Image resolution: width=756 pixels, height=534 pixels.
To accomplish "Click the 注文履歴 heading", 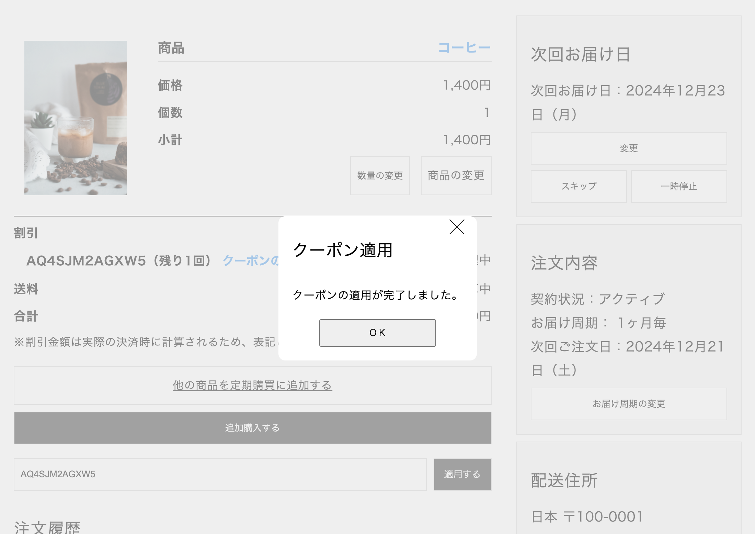I will click(47, 527).
